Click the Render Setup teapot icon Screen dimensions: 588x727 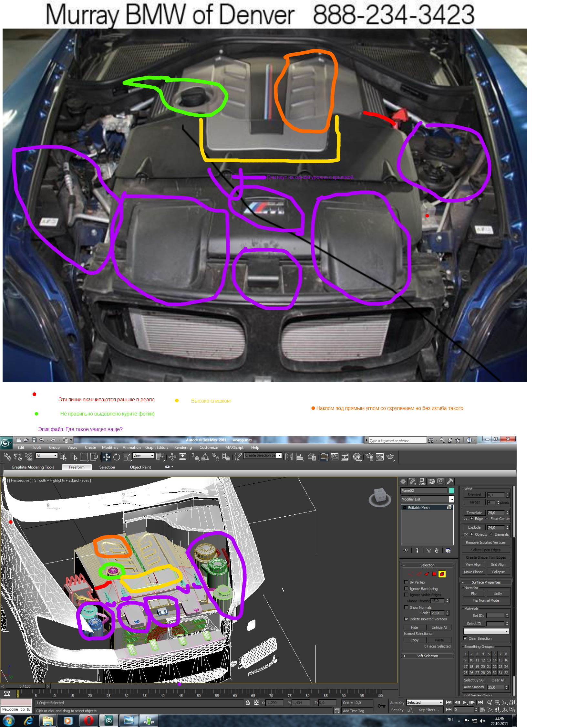tap(369, 457)
